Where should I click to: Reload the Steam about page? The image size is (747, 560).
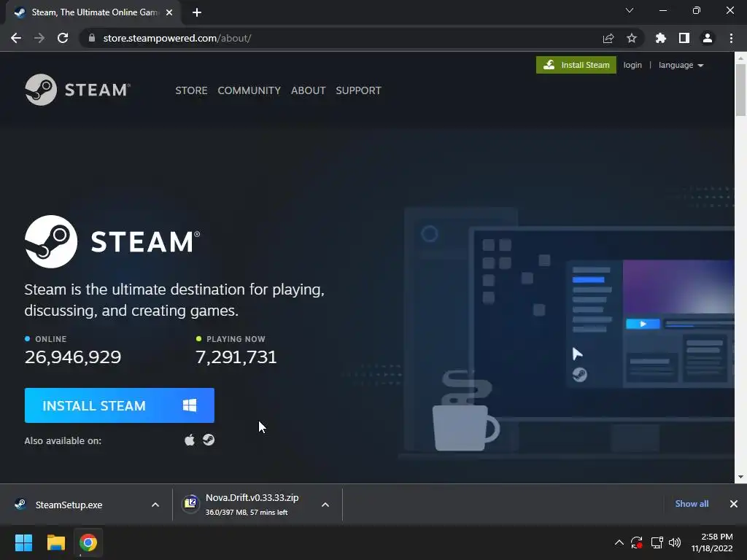coord(63,38)
